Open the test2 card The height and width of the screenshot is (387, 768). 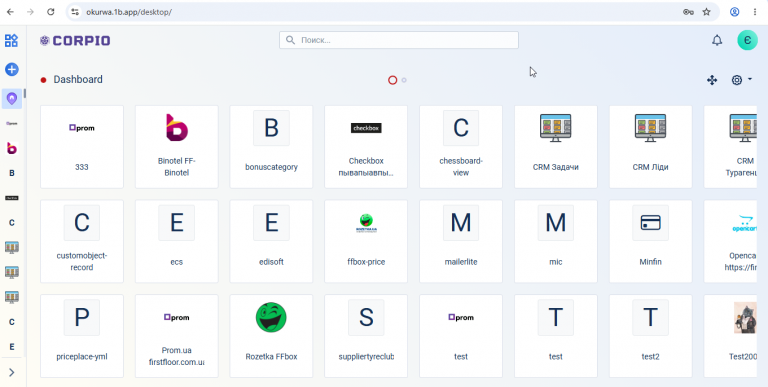coord(650,336)
